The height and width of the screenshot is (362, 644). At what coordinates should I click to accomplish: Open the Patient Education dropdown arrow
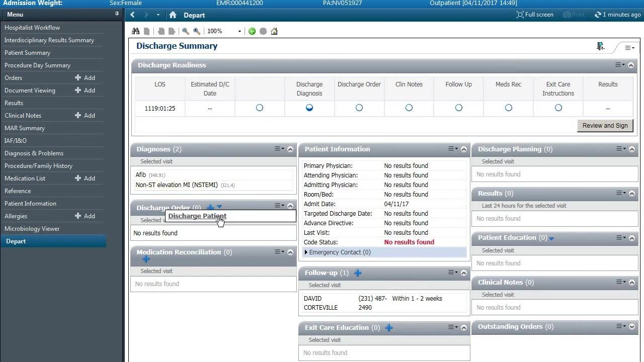(551, 238)
